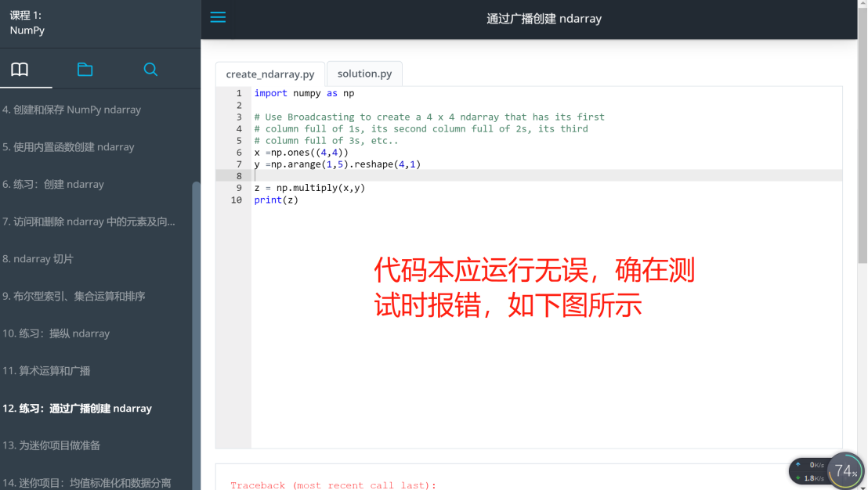This screenshot has height=490, width=868.
Task: Select lesson '5. 使用内置函数创建 ndarray'
Action: tap(67, 146)
